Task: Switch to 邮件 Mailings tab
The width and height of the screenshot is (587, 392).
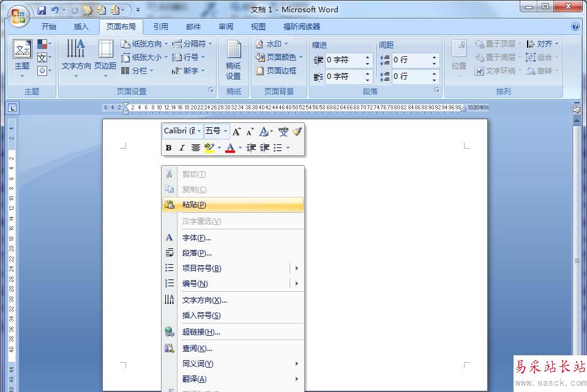Action: (193, 26)
